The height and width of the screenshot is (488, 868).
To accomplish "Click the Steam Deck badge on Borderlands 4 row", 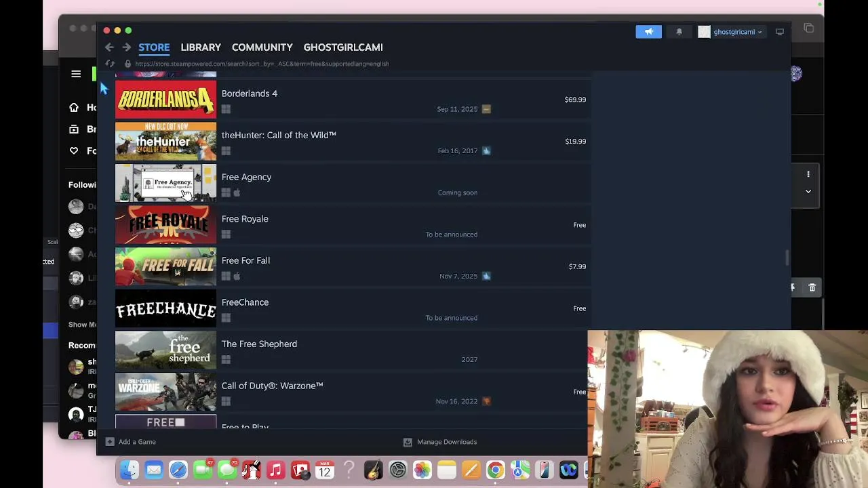I will pyautogui.click(x=486, y=109).
